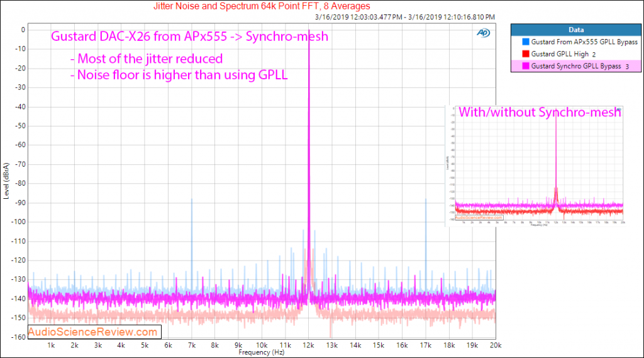Click the 12k frequency axis tick label

click(308, 345)
